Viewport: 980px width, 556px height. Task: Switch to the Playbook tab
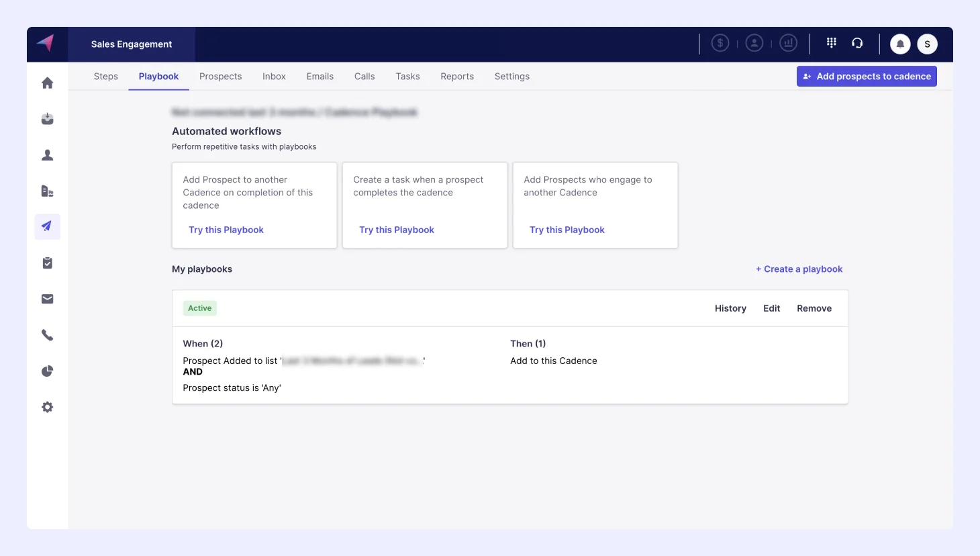coord(158,76)
